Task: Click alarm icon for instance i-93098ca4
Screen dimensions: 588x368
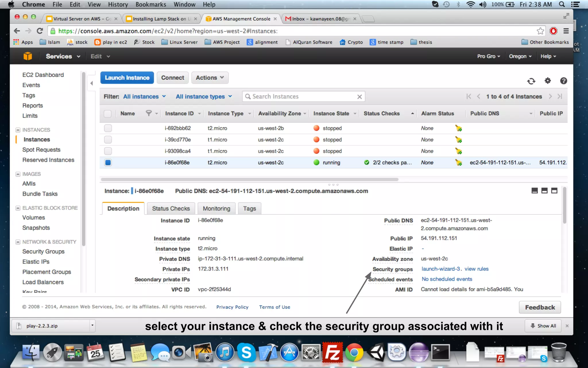Action: click(x=459, y=151)
